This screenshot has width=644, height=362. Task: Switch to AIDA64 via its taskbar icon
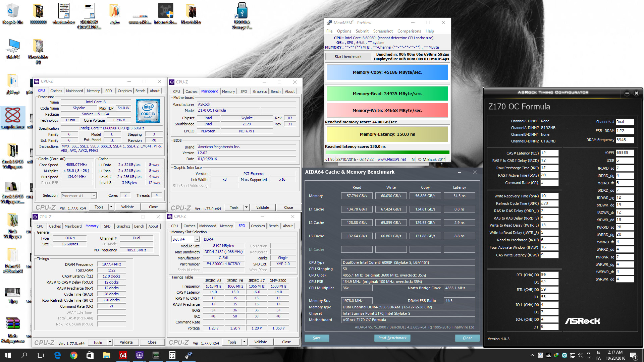[123, 355]
